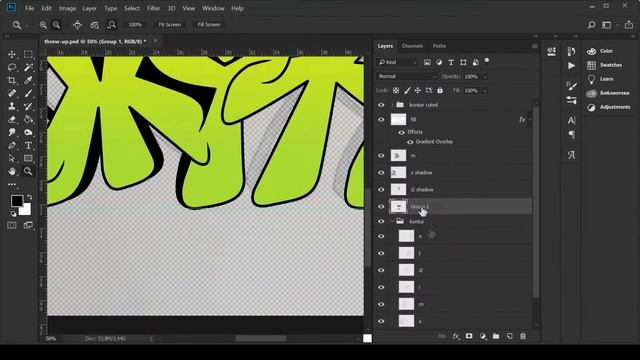
Task: Open the fx layer style button at bottom
Action: click(x=456, y=336)
